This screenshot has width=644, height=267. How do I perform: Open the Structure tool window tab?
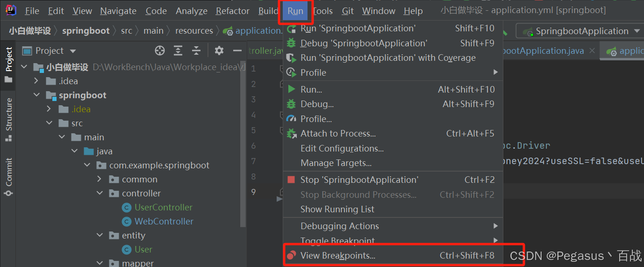coord(8,120)
